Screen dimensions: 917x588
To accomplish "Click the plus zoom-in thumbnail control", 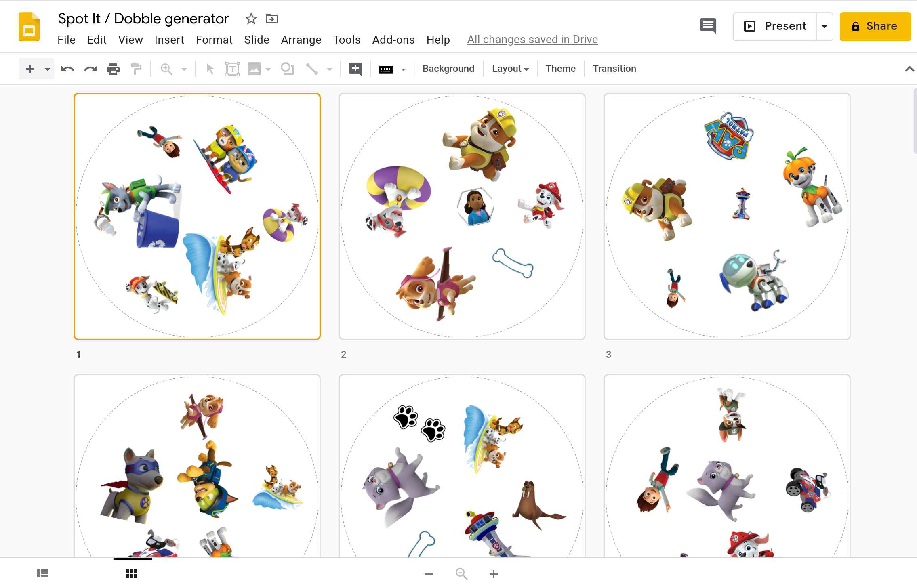I will 494,574.
